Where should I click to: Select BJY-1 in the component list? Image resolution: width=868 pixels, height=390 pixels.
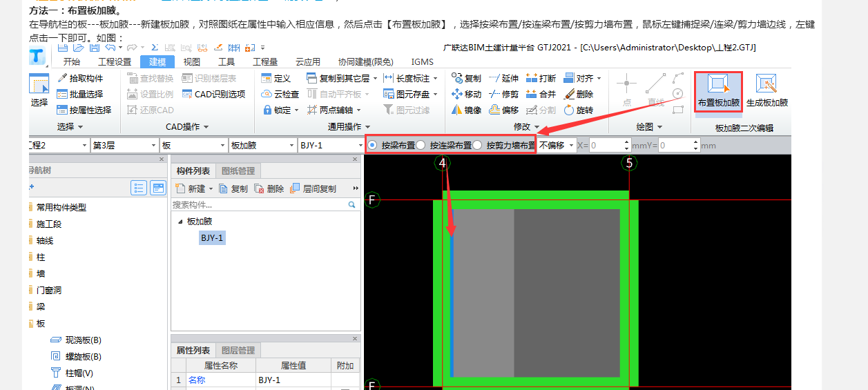point(212,238)
